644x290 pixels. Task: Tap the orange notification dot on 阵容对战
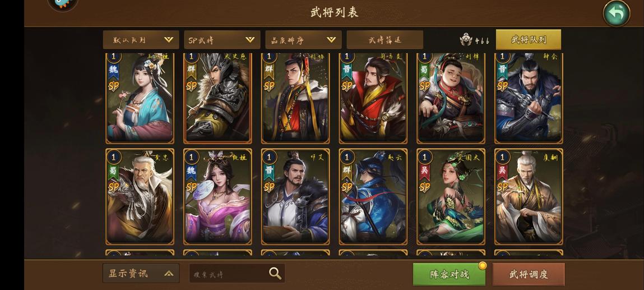(483, 266)
